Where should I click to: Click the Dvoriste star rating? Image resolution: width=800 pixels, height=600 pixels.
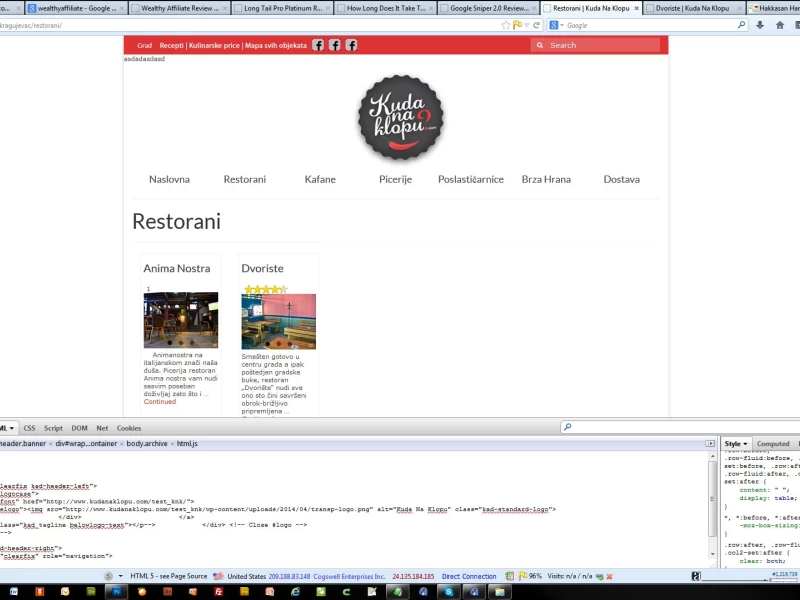pyautogui.click(x=265, y=289)
